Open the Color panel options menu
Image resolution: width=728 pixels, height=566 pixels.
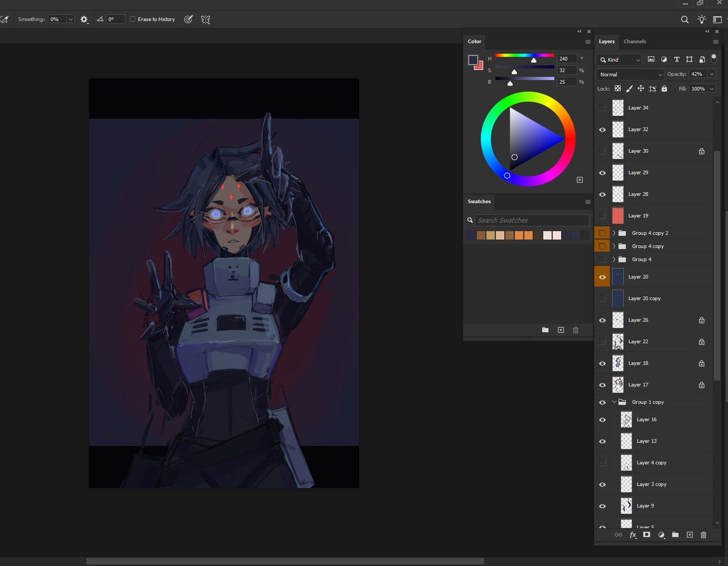pos(587,42)
